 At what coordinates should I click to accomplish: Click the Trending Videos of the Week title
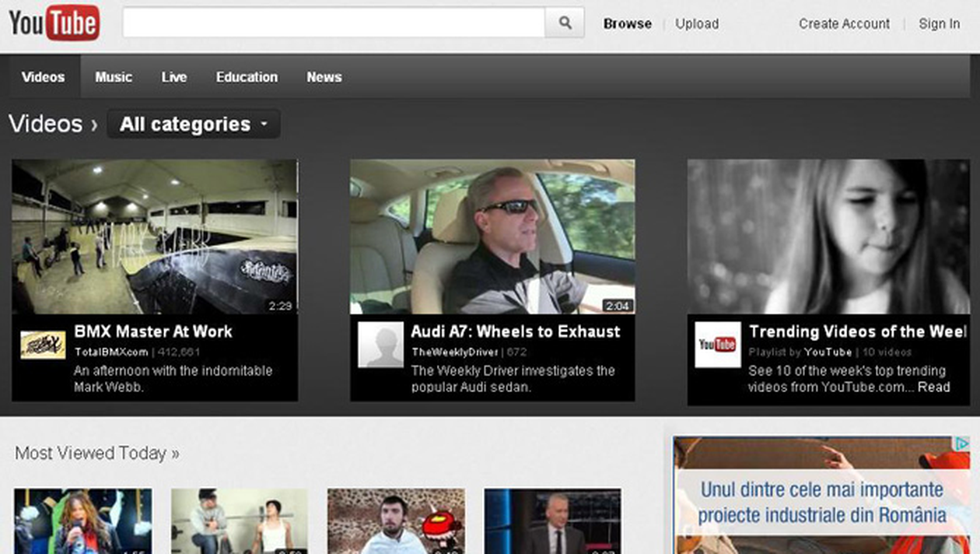[857, 331]
